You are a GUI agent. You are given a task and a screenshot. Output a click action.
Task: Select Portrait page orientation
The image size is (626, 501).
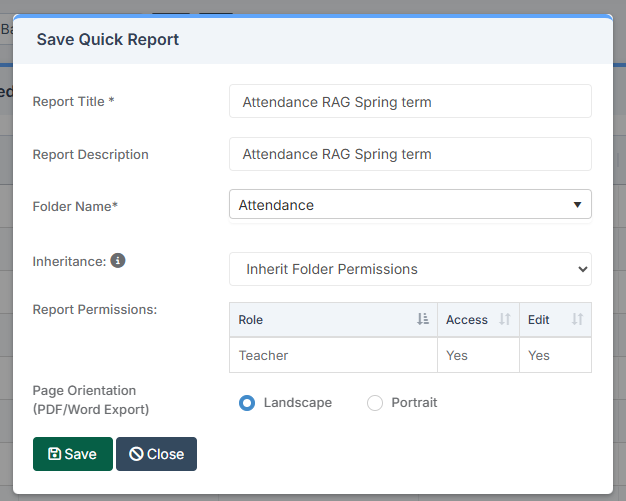coord(375,403)
